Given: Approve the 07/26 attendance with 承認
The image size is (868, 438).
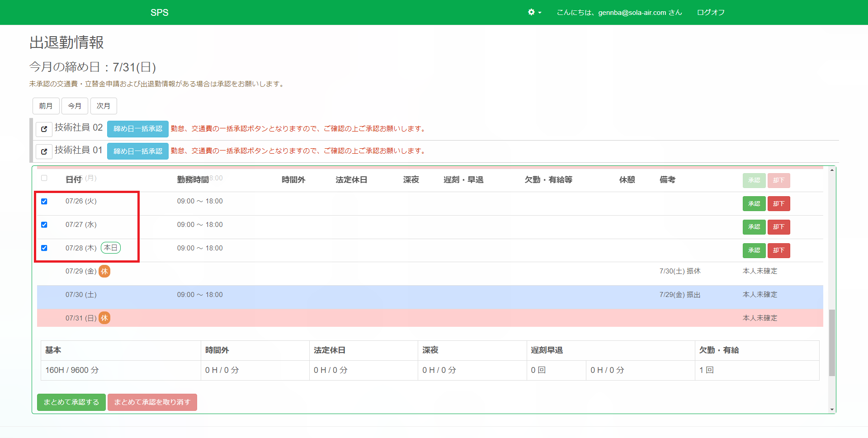Looking at the screenshot, I should point(754,204).
